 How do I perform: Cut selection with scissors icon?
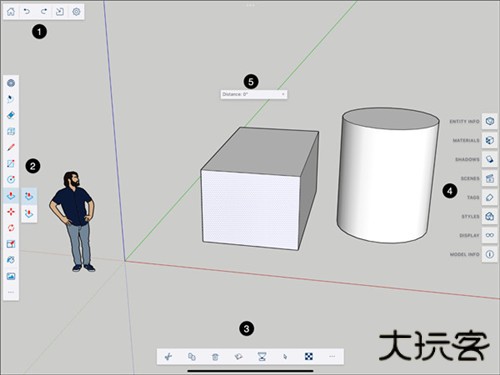click(168, 357)
